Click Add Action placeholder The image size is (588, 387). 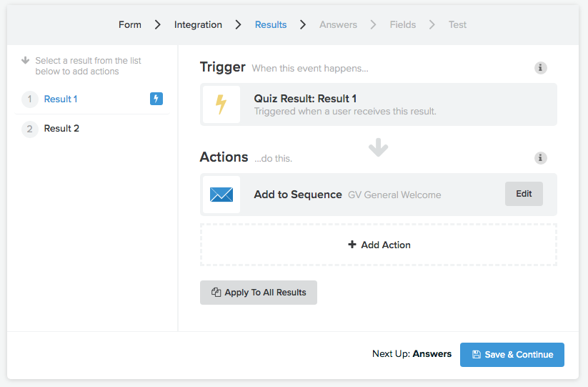[x=379, y=245]
